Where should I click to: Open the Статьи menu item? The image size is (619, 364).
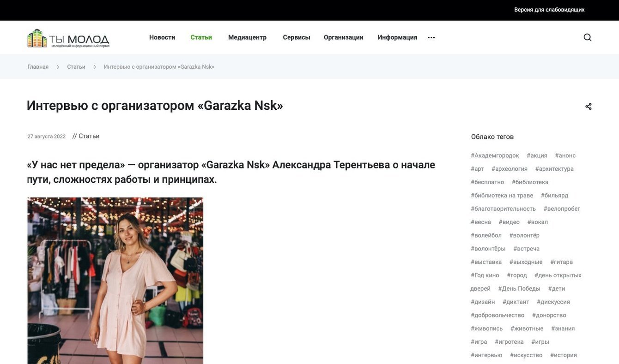point(201,37)
